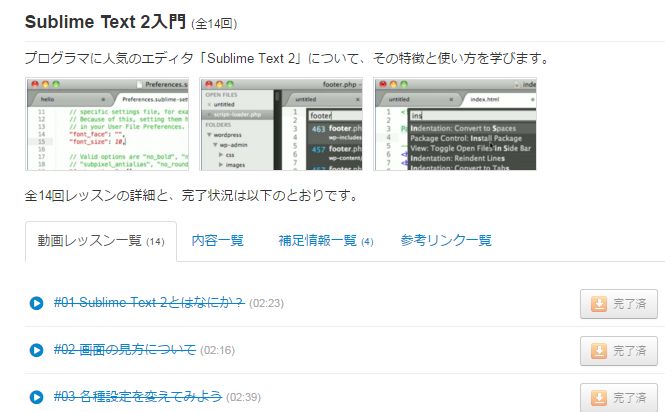The height and width of the screenshot is (412, 672).
Task: Click the play icon beside lesson #02
Action: [36, 350]
